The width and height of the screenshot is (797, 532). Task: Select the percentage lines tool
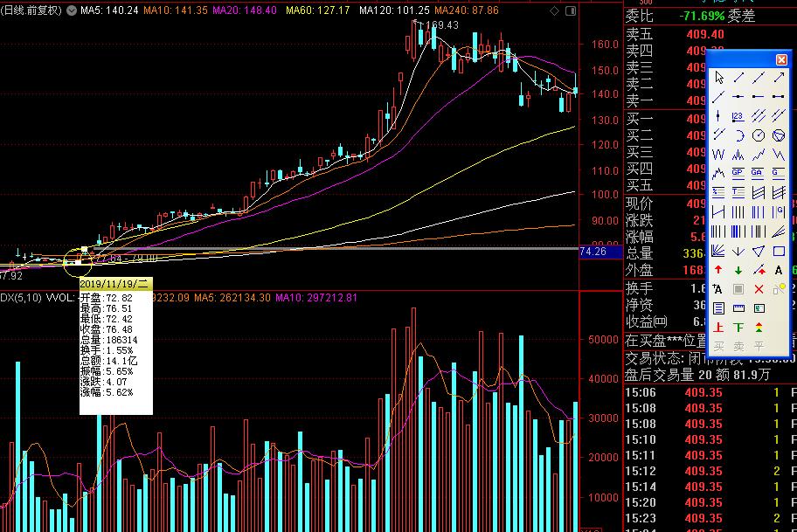(718, 192)
